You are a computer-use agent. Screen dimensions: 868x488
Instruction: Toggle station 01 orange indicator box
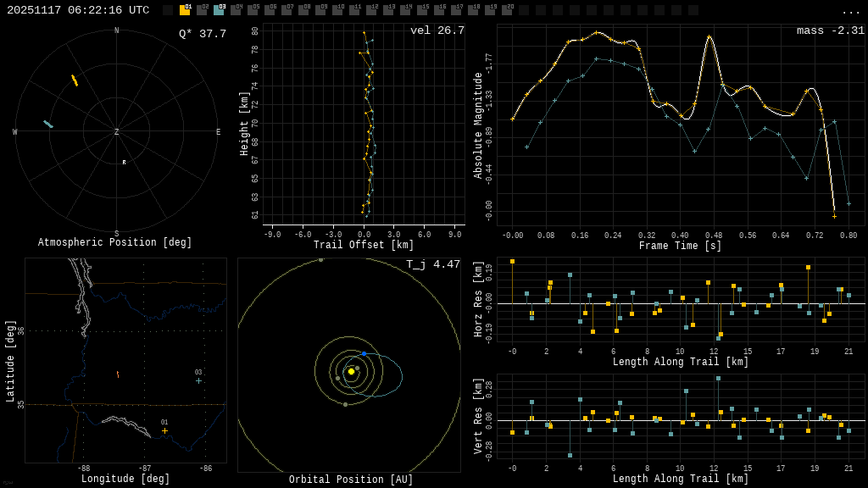(x=185, y=10)
